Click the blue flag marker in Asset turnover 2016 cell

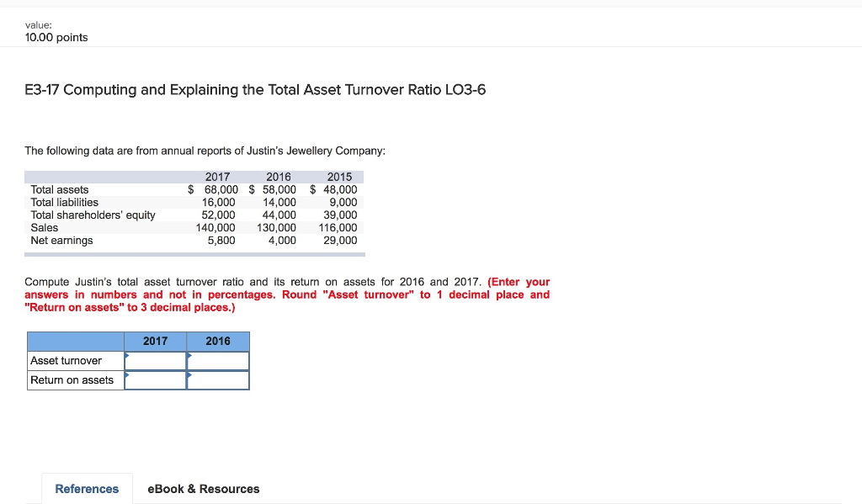click(x=191, y=356)
